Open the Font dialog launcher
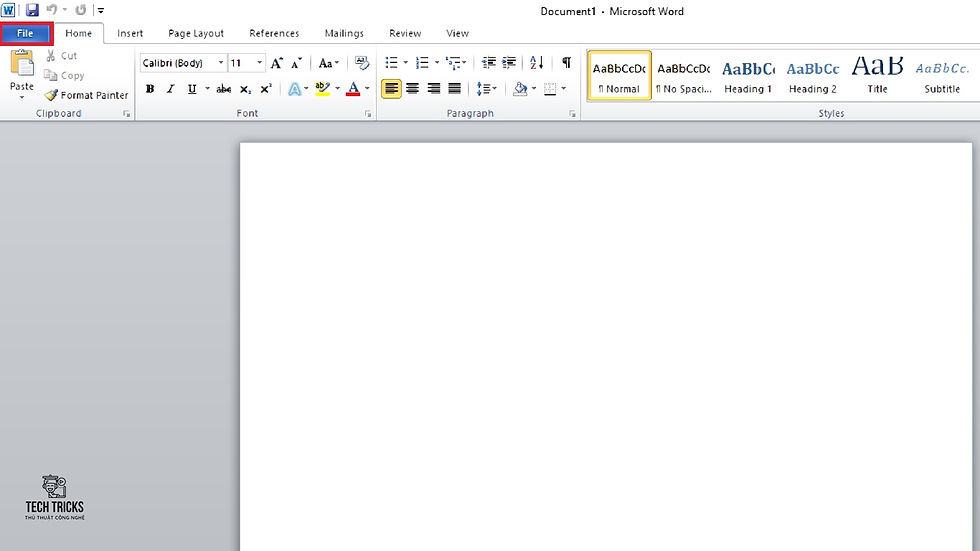The image size is (980, 551). [x=368, y=114]
